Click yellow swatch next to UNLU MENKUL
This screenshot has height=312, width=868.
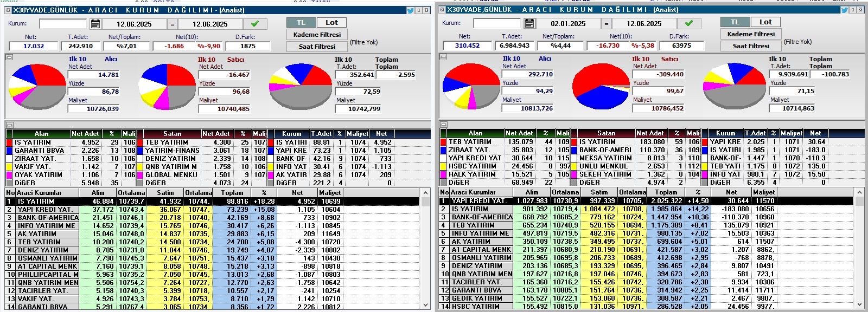click(574, 166)
